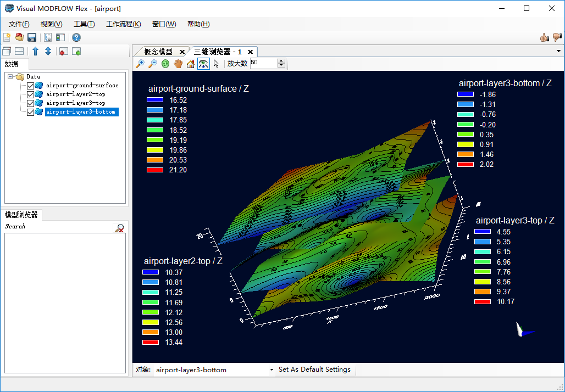Select the 模型浏览器 panel tab
Image resolution: width=565 pixels, height=392 pixels.
pyautogui.click(x=21, y=215)
